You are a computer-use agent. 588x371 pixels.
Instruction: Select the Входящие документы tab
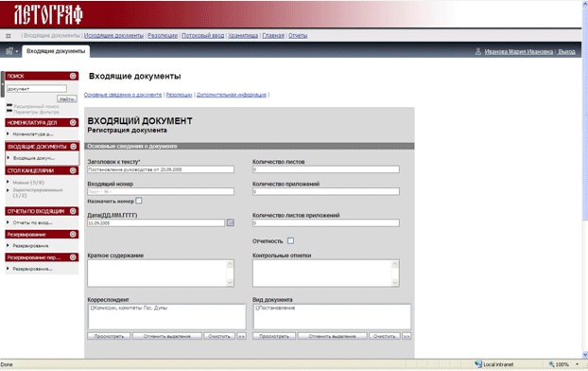[x=56, y=51]
